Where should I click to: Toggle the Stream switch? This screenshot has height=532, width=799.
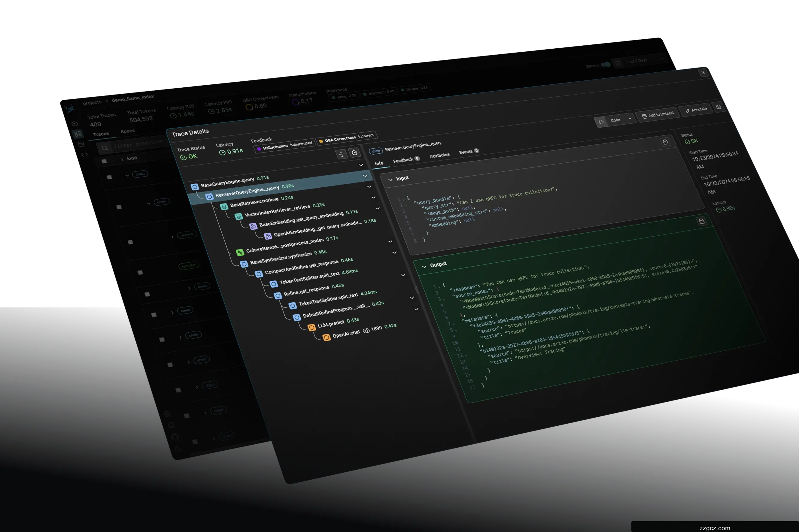point(606,65)
